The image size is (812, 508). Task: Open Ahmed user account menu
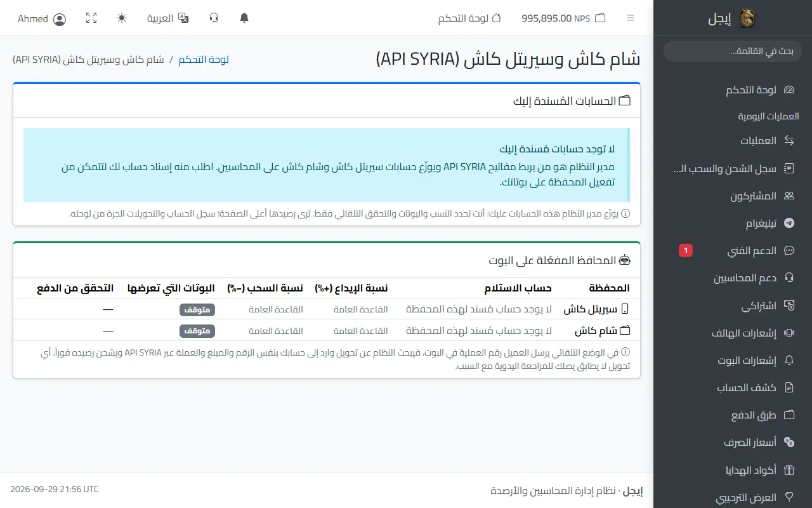(42, 19)
